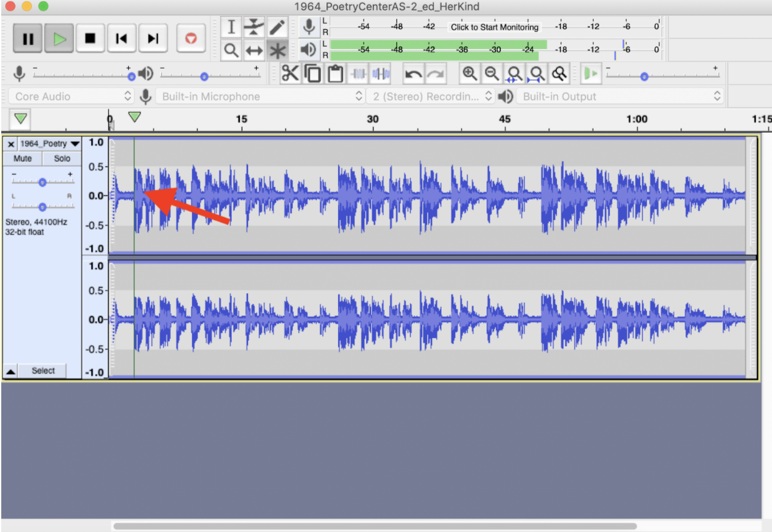Select the Time Shift tool
This screenshot has height=532, width=772.
(x=254, y=50)
